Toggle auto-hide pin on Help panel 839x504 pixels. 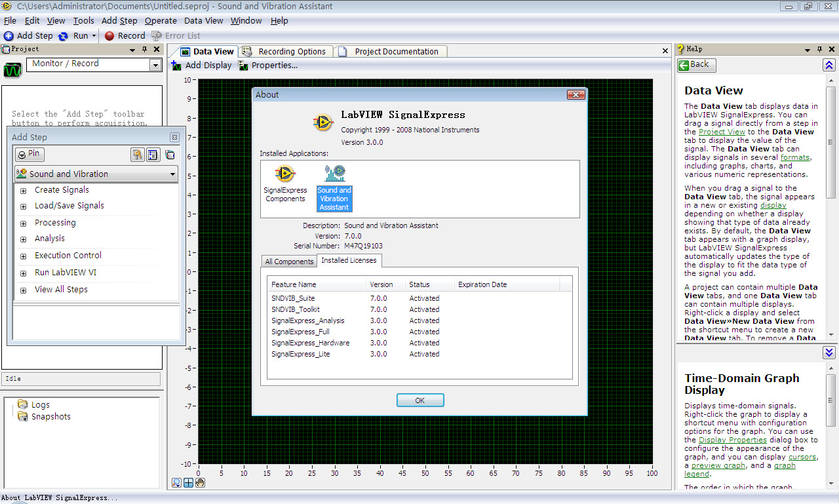click(819, 49)
